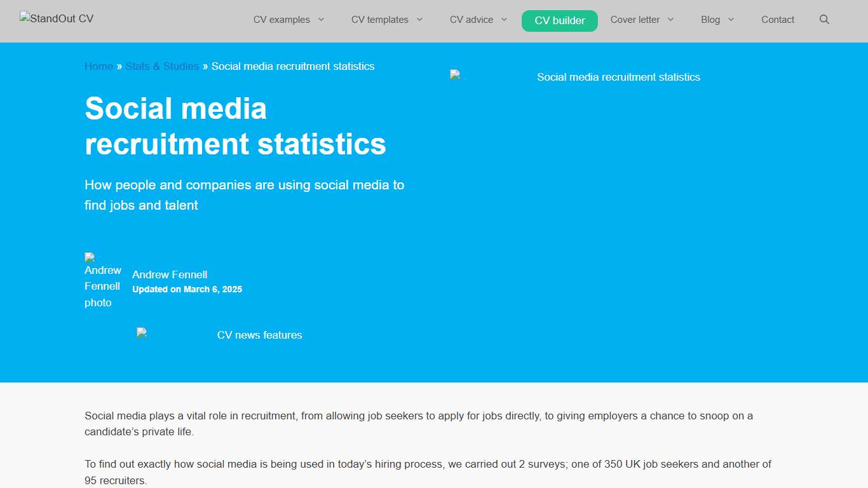Open the Contact page
868x488 pixels.
coord(778,20)
